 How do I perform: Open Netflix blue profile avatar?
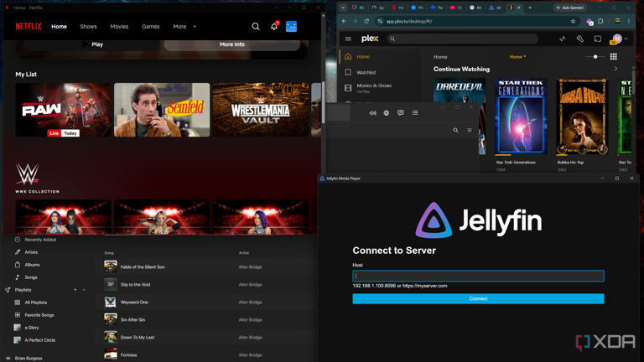(291, 27)
